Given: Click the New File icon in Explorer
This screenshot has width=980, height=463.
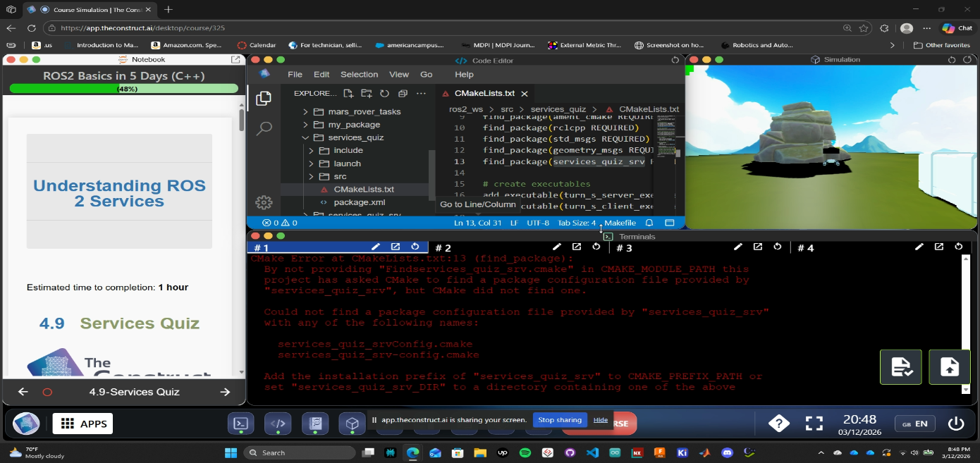Looking at the screenshot, I should [348, 93].
